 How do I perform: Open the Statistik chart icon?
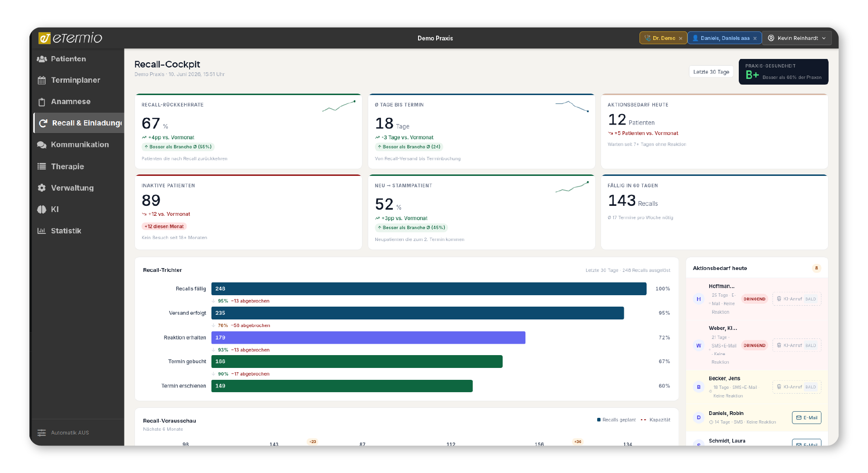(42, 231)
